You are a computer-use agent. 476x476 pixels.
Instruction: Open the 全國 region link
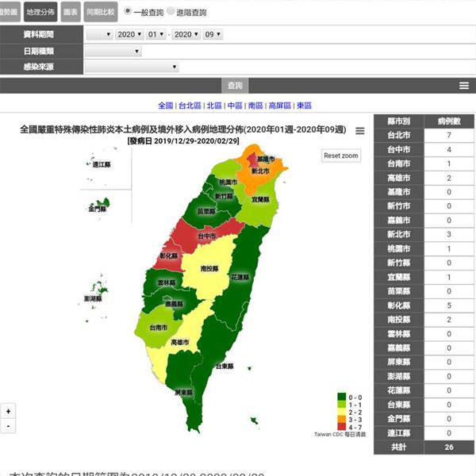pyautogui.click(x=166, y=106)
